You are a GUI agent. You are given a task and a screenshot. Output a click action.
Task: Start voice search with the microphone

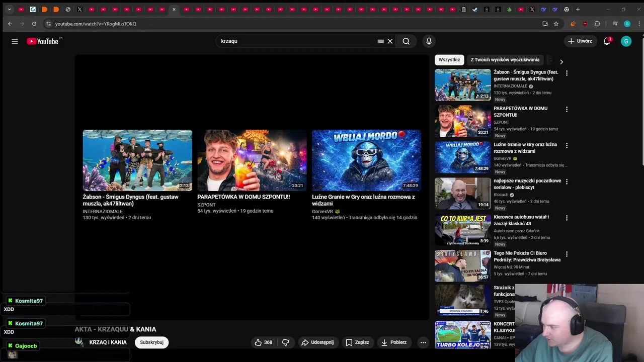coord(429,41)
